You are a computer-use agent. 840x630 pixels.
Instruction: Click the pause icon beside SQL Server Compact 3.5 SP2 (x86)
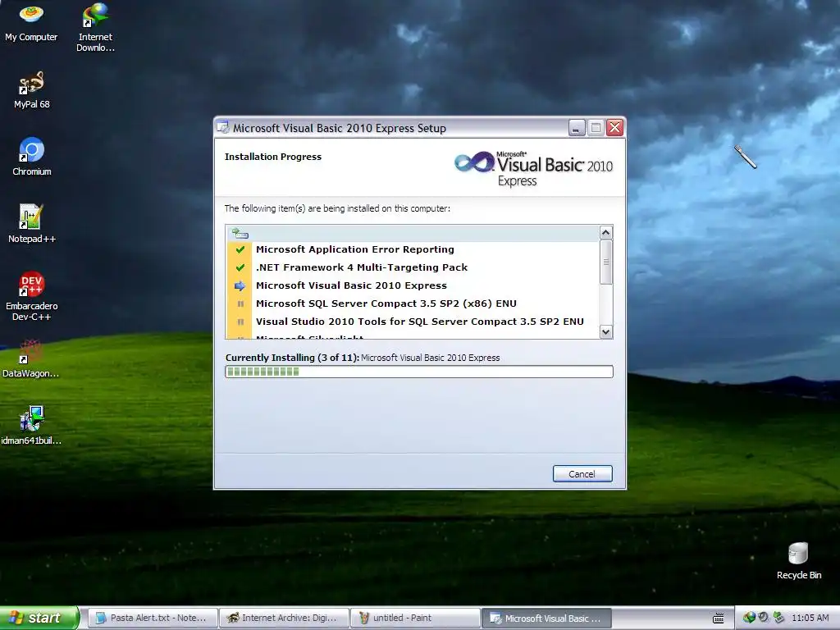[240, 304]
